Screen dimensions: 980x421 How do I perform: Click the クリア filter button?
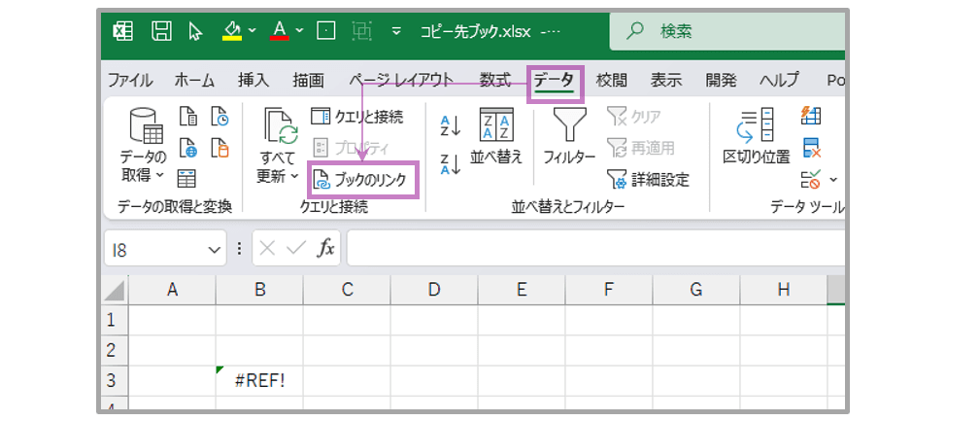tap(634, 116)
